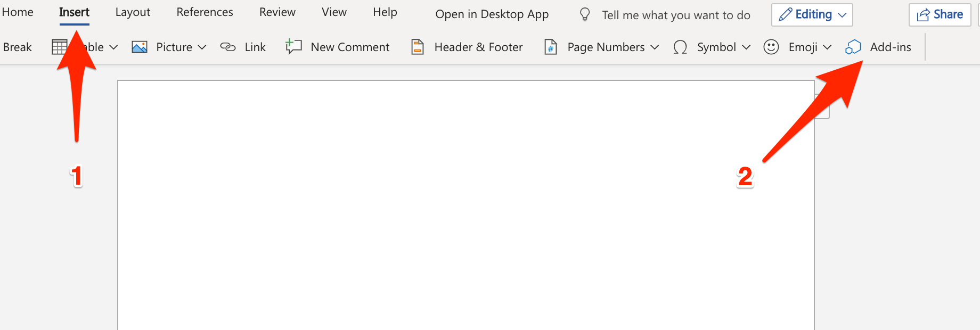Open the References tab
The height and width of the screenshot is (330, 980).
tap(205, 12)
